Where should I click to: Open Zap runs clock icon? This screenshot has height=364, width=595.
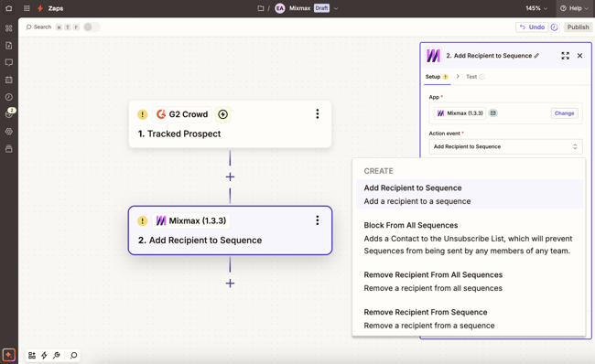[x=9, y=97]
